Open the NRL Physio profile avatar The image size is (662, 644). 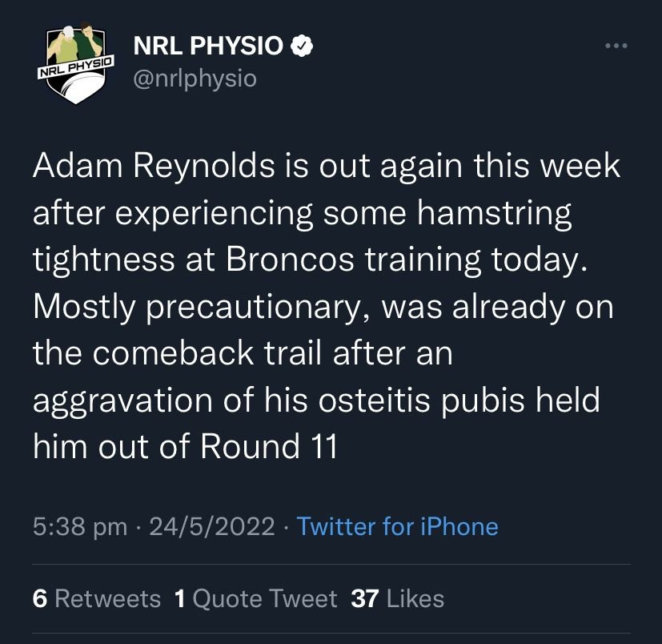coord(75,62)
